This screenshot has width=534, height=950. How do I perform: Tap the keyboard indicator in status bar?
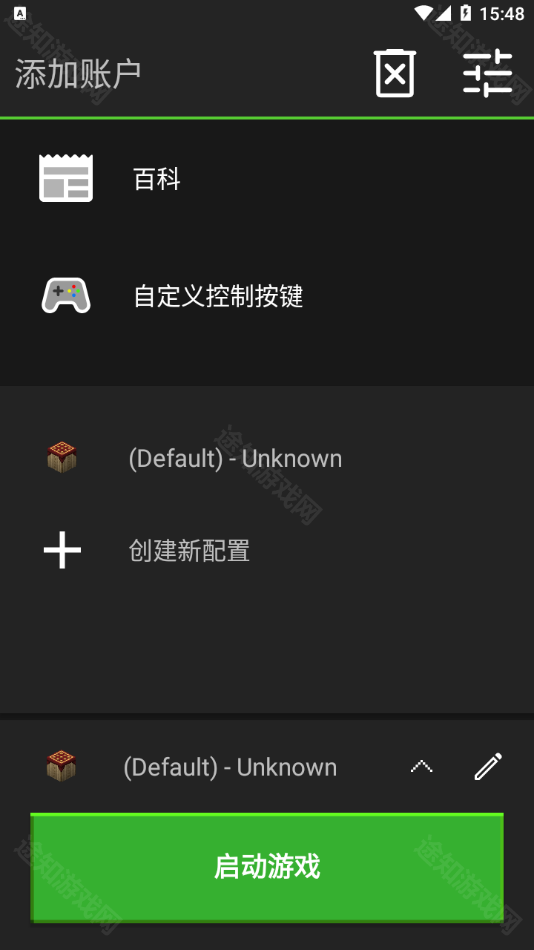tap(20, 13)
